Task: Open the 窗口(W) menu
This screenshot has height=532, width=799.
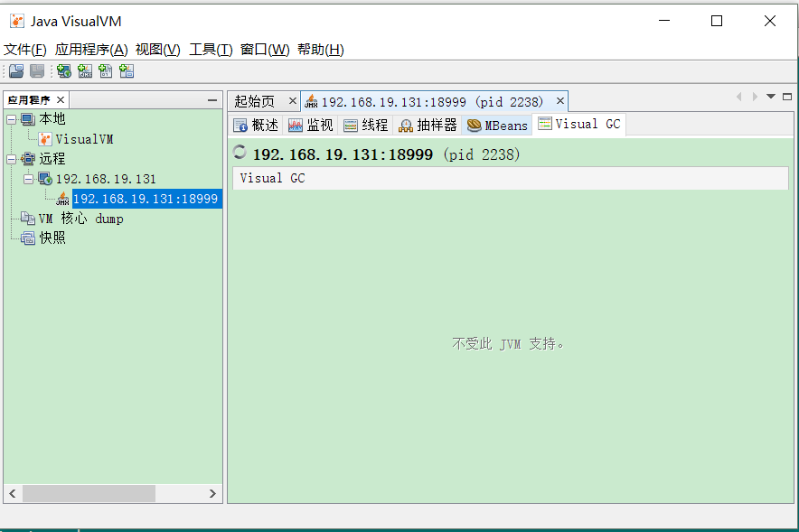Action: click(x=265, y=50)
